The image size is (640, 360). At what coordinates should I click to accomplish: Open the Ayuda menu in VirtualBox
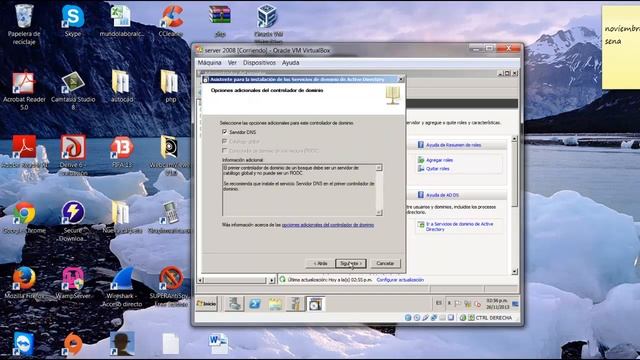pyautogui.click(x=291, y=62)
